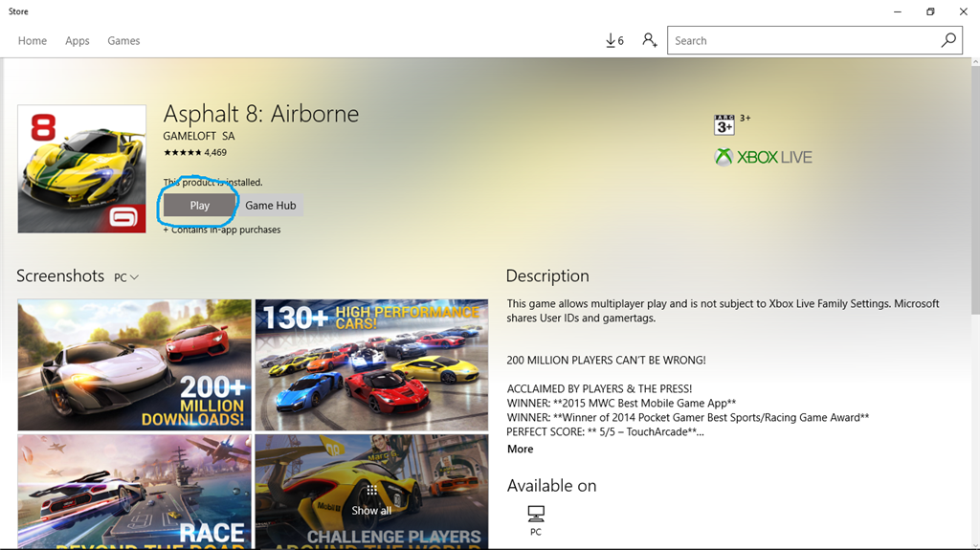Click the Description section heading
Image resolution: width=980 pixels, height=550 pixels.
[x=547, y=275]
